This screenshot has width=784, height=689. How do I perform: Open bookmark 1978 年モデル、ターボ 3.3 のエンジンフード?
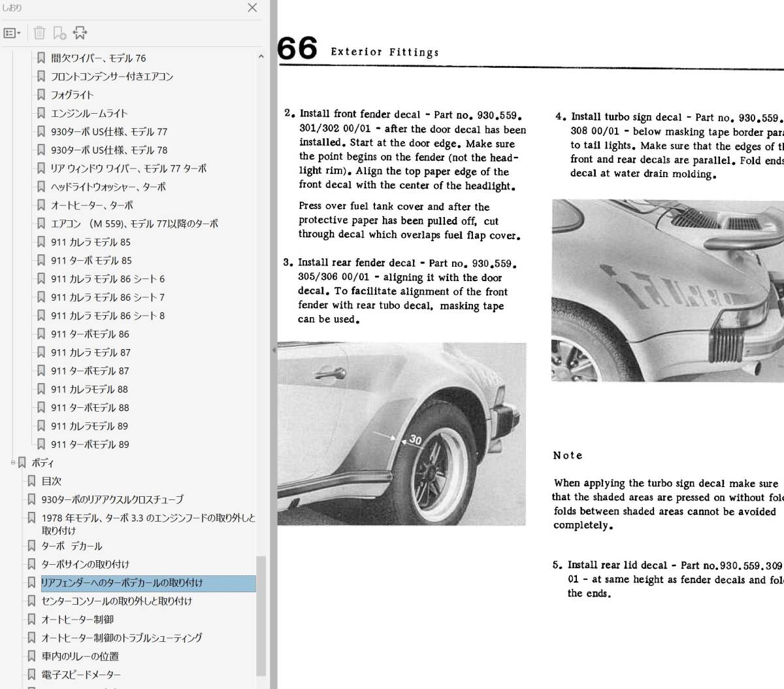pos(148,524)
